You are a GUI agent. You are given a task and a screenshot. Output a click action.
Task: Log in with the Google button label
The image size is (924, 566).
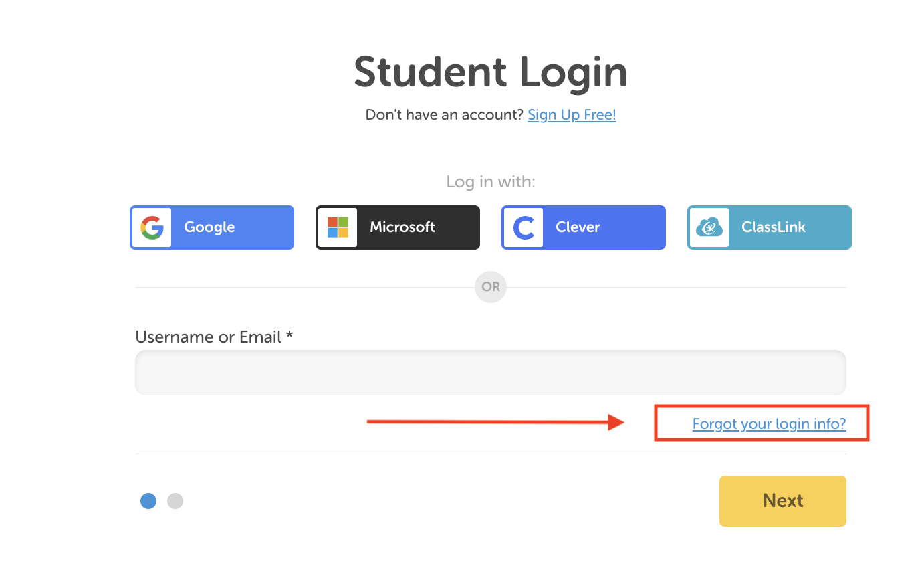coord(209,227)
